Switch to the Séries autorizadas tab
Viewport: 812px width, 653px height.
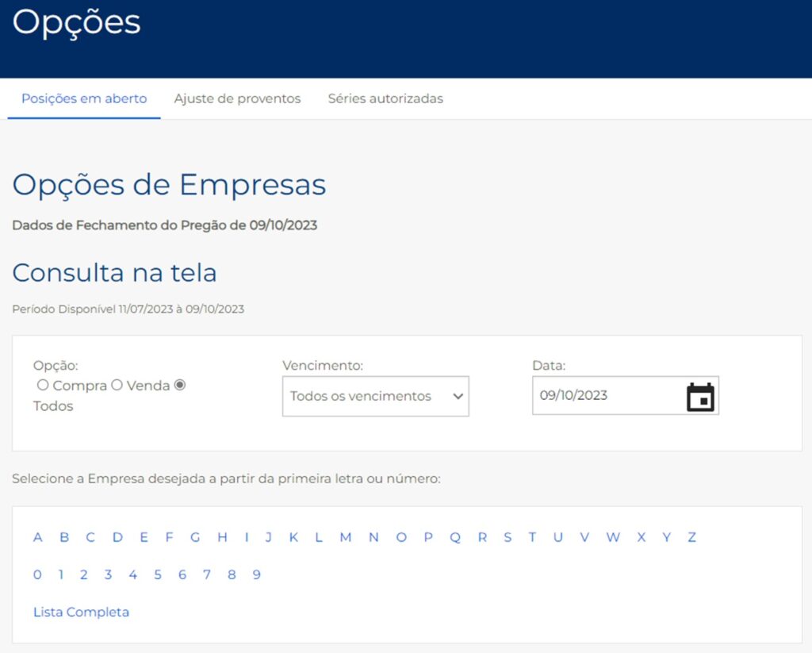(385, 98)
